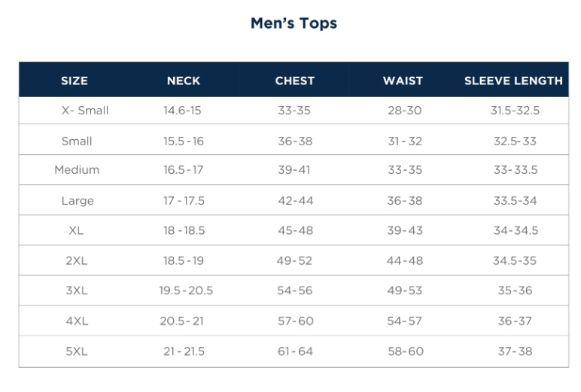This screenshot has width=581, height=392.
Task: Select the 4XL size row label
Action: coord(77,321)
